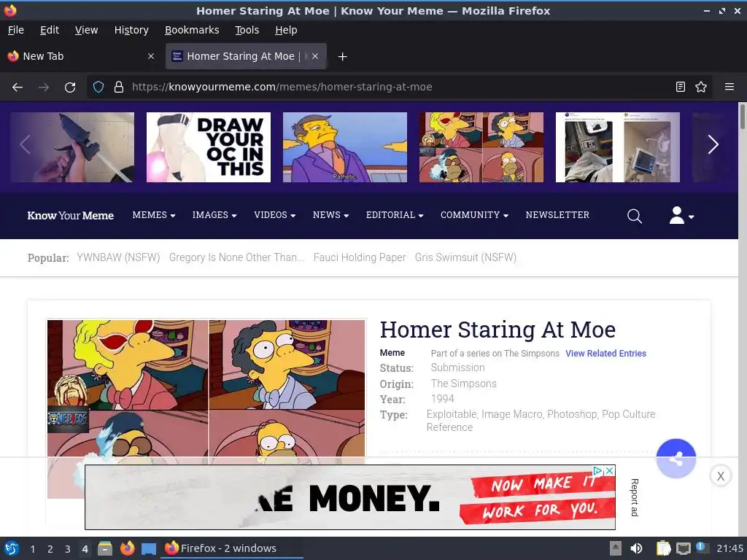
Task: Open the Bookmarks menu
Action: [x=192, y=30]
